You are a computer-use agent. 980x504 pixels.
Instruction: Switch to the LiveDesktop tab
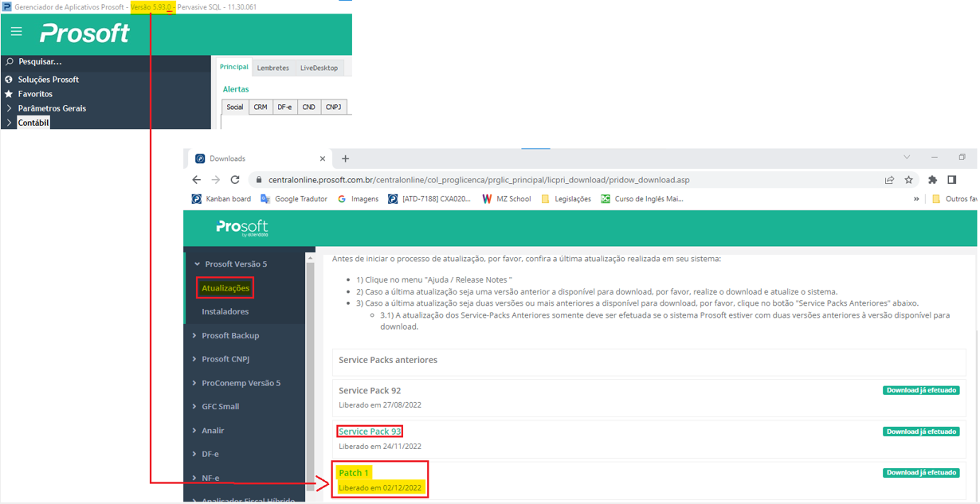(x=319, y=68)
